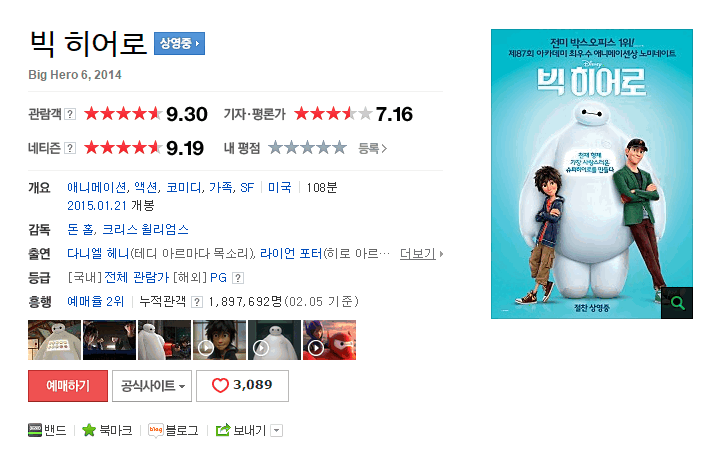The width and height of the screenshot is (713, 456).
Task: Click the 보내기 send icon
Action: [223, 430]
